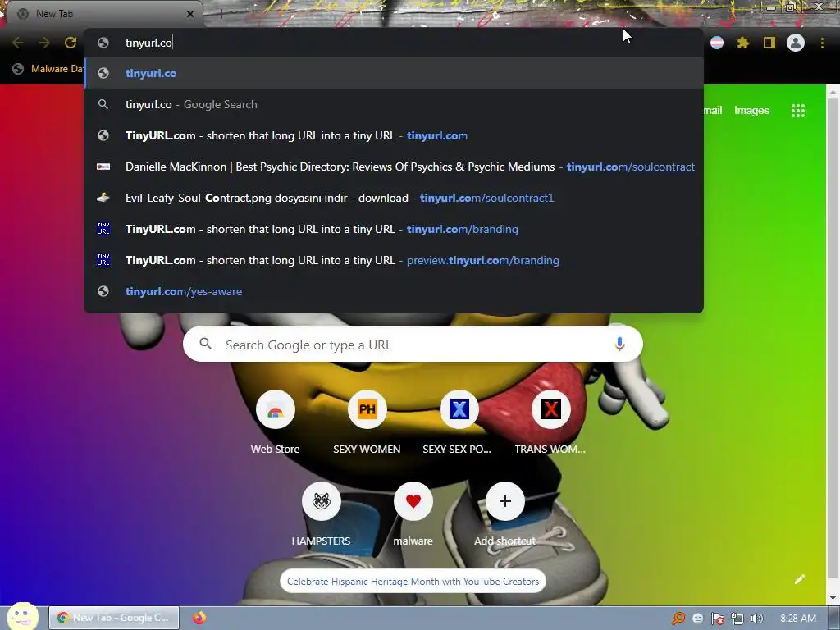
Task: Click the 8:28 AM taskbar clock
Action: 798,619
